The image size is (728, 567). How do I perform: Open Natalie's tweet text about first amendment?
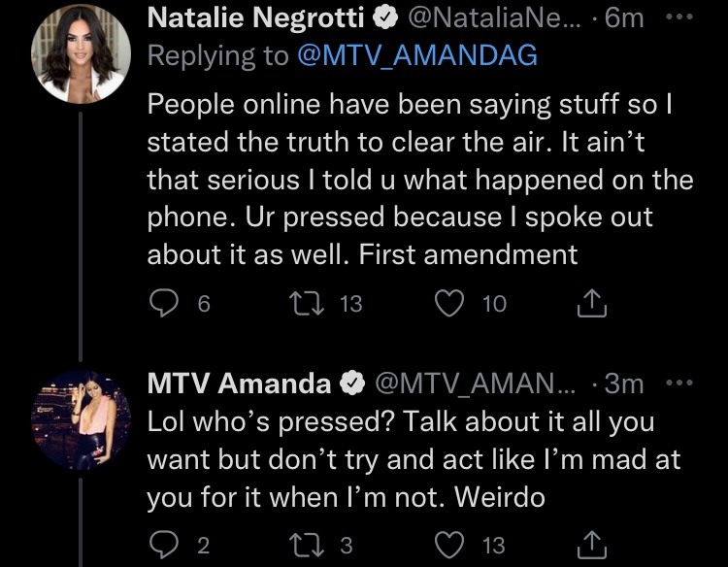click(420, 180)
